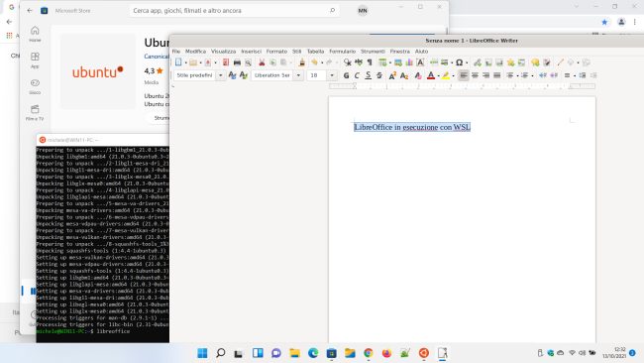Screen dimensions: 644x363
Task: Toggle Center alignment button
Action: coord(475,75)
